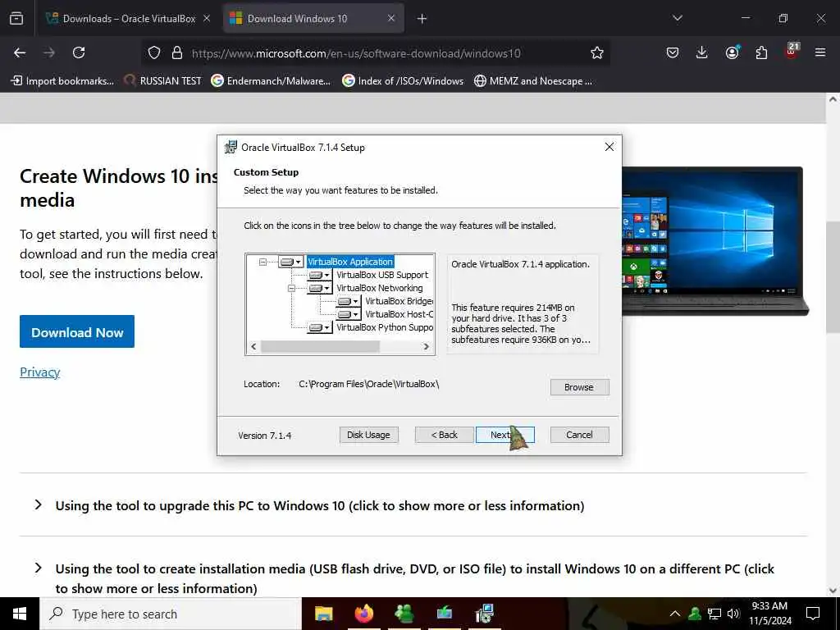Switch to Downloads – Oracle VirtualBox tab
The width and height of the screenshot is (840, 630).
tap(129, 19)
